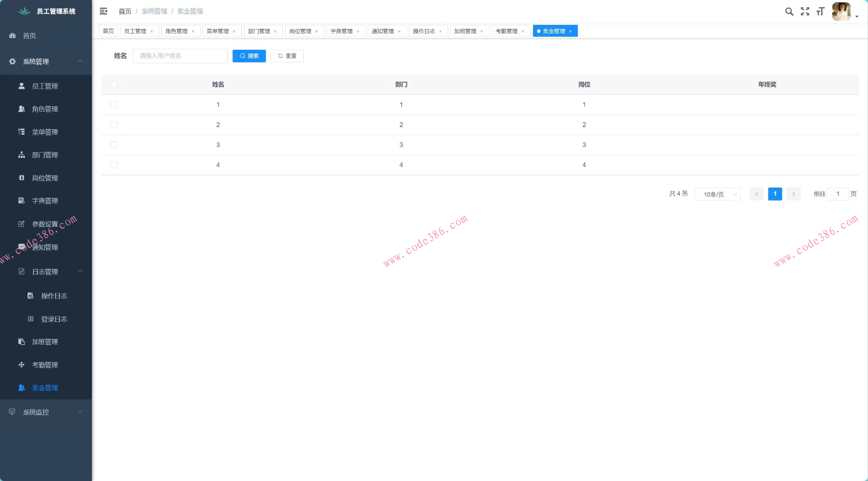Open the 10条/页 page size dropdown
The height and width of the screenshot is (481, 868).
(717, 194)
